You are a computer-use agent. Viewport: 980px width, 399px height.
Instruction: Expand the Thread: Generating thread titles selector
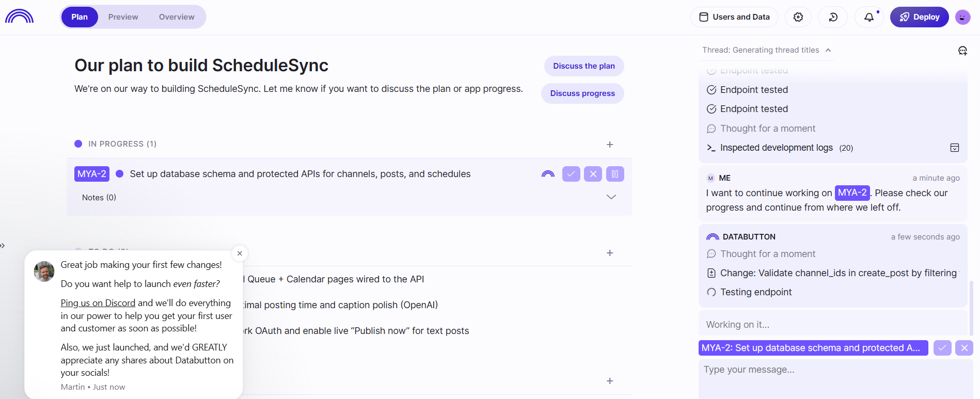point(767,50)
